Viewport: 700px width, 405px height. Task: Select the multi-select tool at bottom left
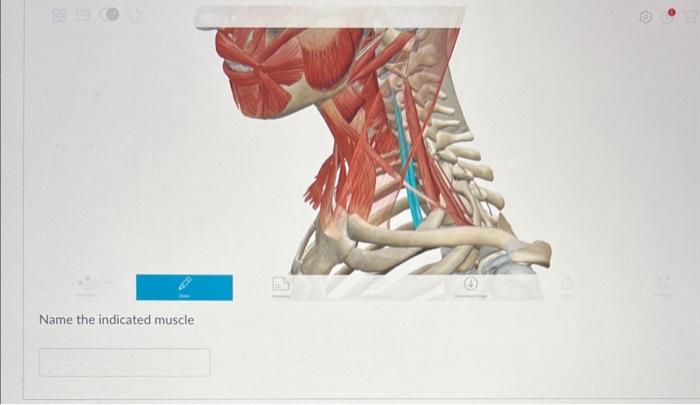(88, 284)
